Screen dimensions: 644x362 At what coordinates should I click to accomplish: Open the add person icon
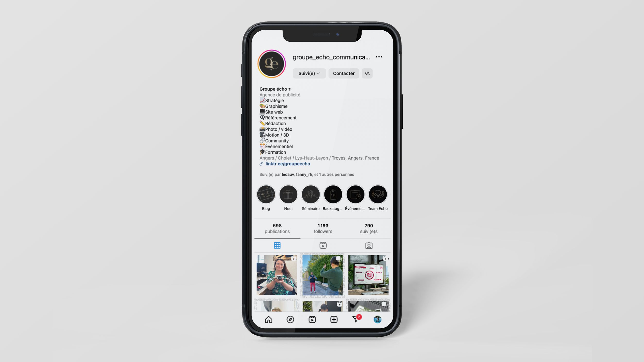(367, 73)
